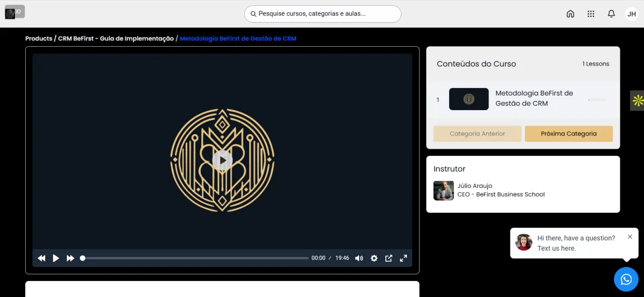
Task: Open the notifications bell
Action: pyautogui.click(x=611, y=14)
